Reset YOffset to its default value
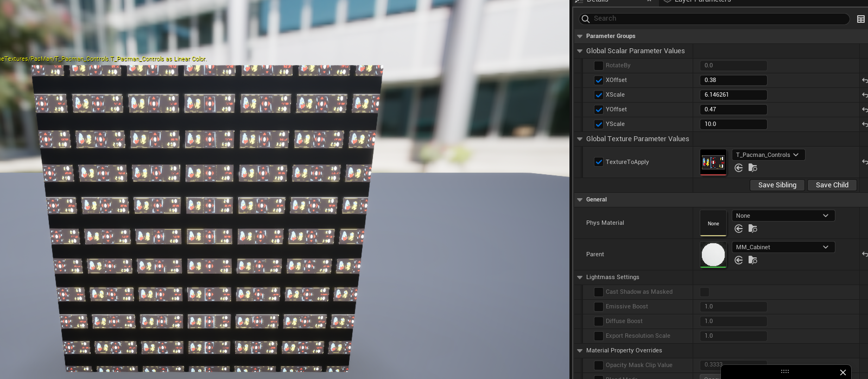The width and height of the screenshot is (868, 379). (865, 110)
